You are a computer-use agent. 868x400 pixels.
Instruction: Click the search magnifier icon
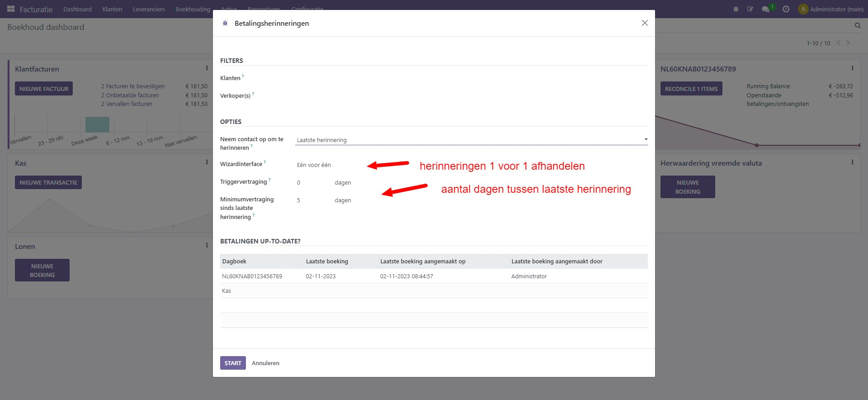tap(858, 26)
